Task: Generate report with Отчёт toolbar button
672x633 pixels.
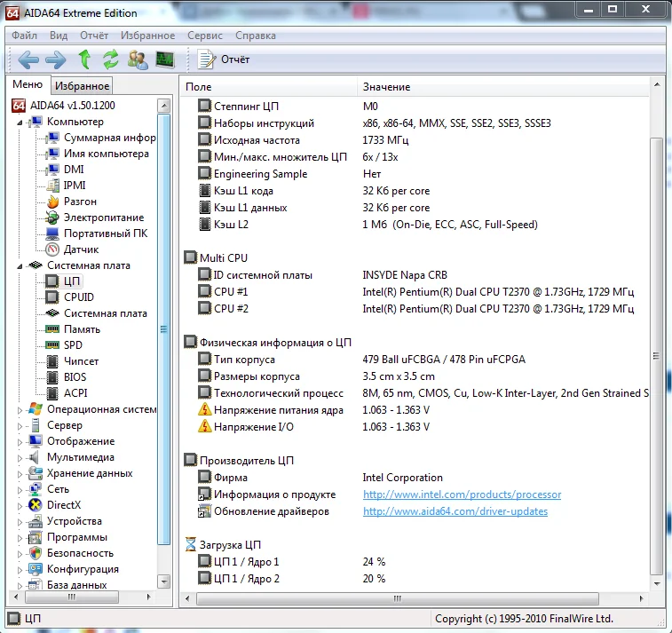Action: (225, 59)
